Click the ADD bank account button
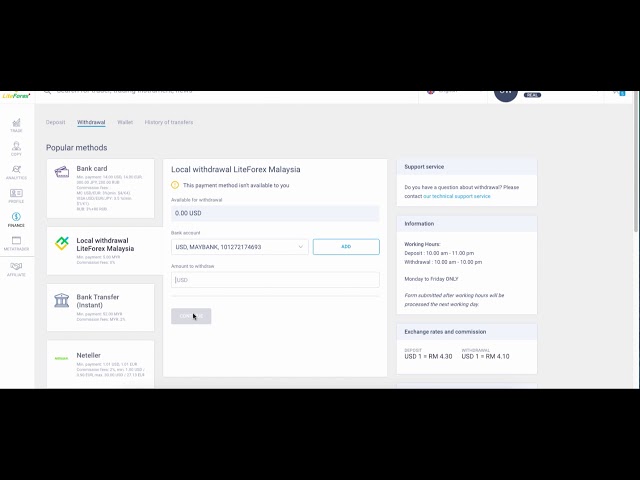 (346, 247)
